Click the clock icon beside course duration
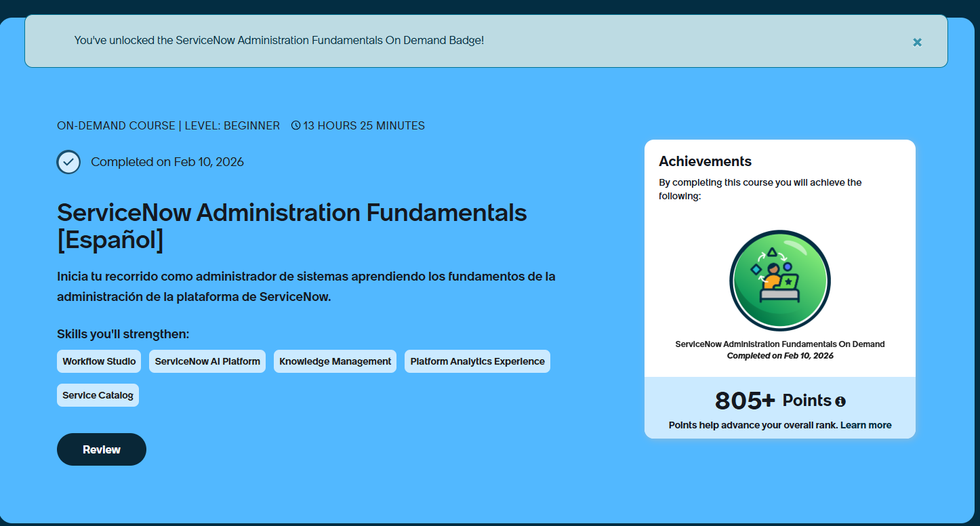Viewport: 980px width, 526px height. tap(295, 125)
